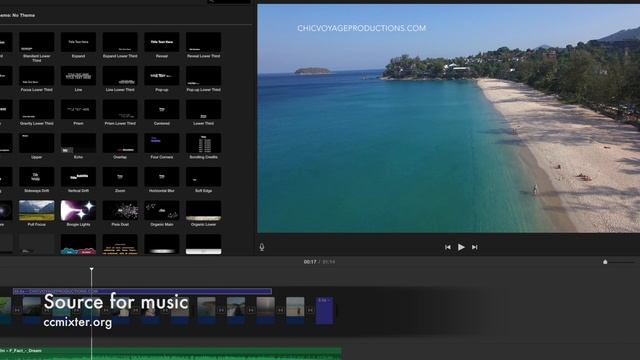
Task: Select the Standard Lower Third title
Action: pos(36,42)
